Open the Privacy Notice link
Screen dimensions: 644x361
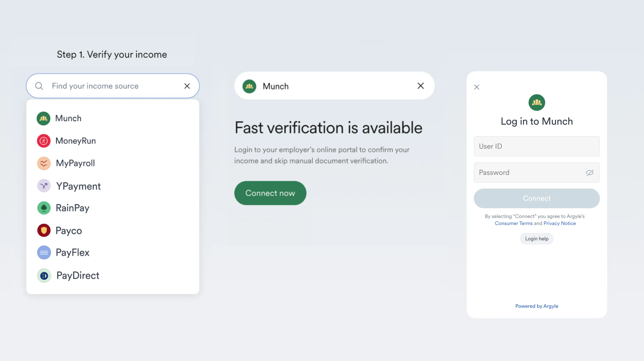pyautogui.click(x=559, y=223)
